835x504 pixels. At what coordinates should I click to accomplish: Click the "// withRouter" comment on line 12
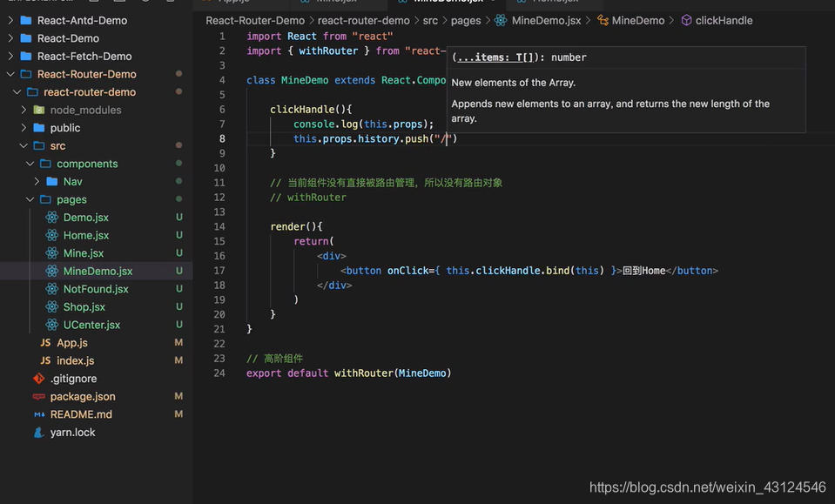coord(308,198)
